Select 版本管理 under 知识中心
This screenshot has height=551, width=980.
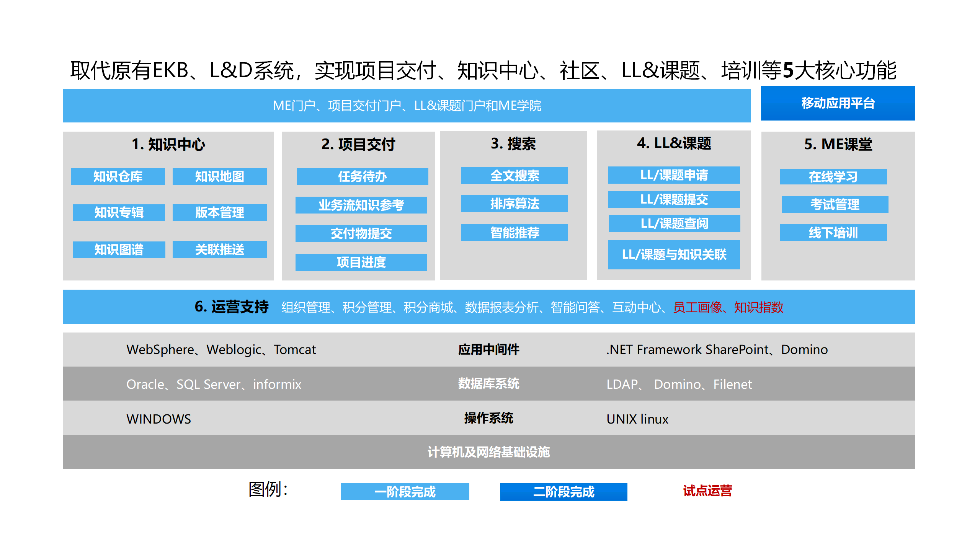click(220, 213)
